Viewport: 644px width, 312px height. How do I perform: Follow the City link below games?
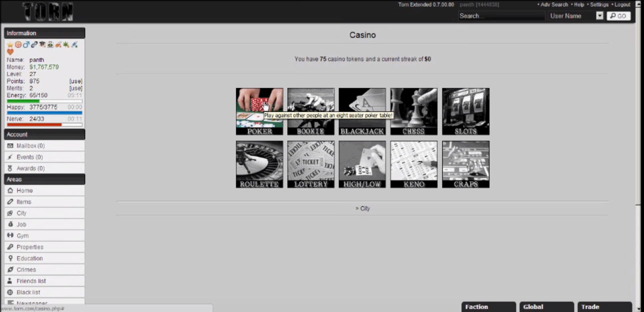[365, 208]
